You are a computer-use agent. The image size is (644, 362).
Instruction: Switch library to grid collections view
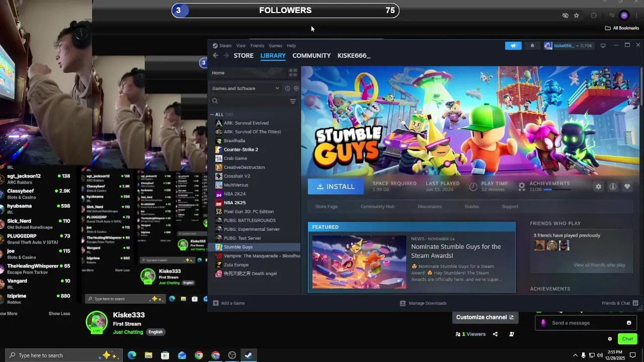point(293,73)
